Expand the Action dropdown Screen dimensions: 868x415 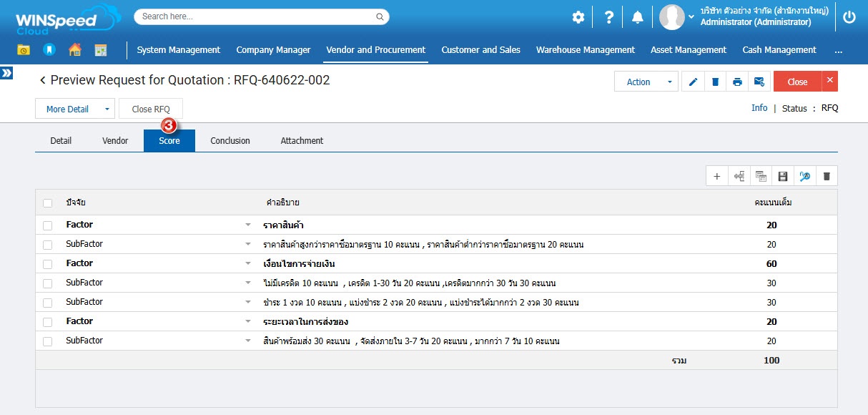coord(670,82)
